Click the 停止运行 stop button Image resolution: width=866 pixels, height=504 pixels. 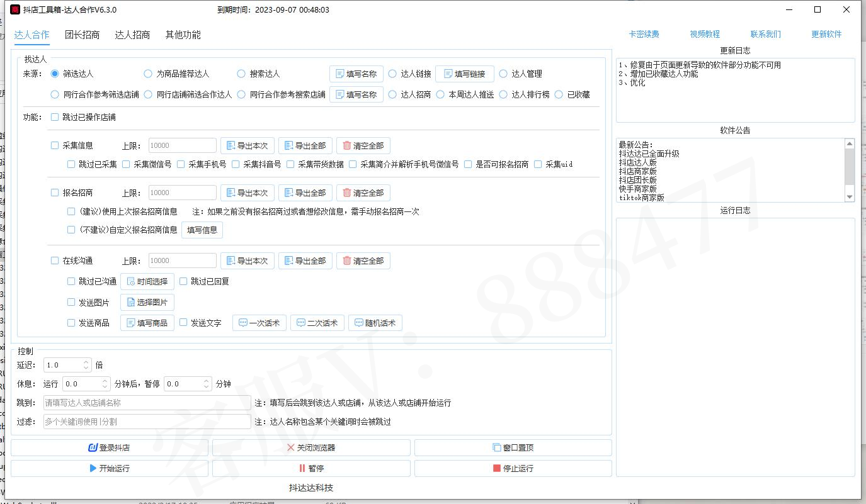coord(513,468)
